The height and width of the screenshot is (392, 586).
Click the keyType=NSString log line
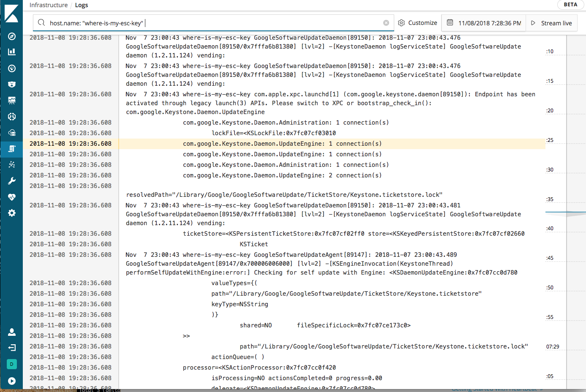coord(240,304)
